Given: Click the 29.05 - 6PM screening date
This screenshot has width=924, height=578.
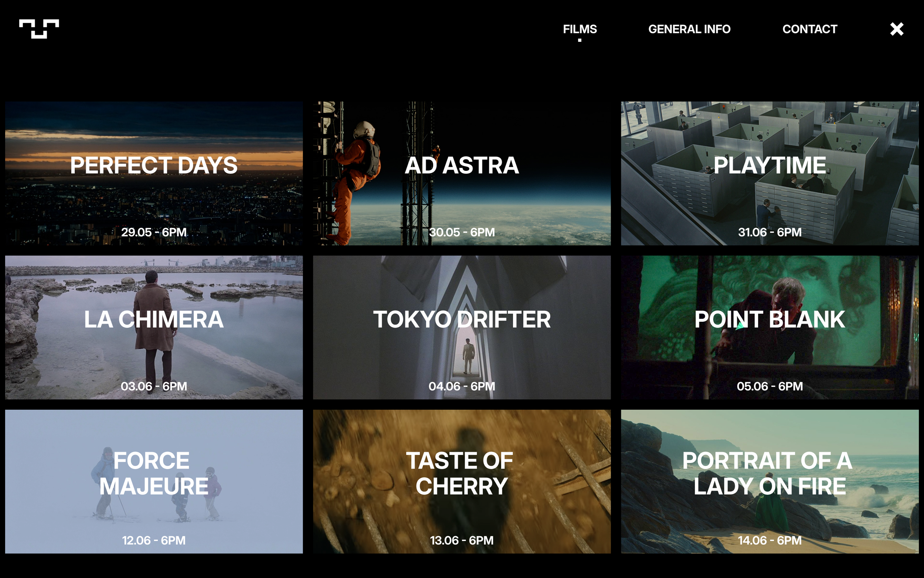Looking at the screenshot, I should tap(153, 232).
